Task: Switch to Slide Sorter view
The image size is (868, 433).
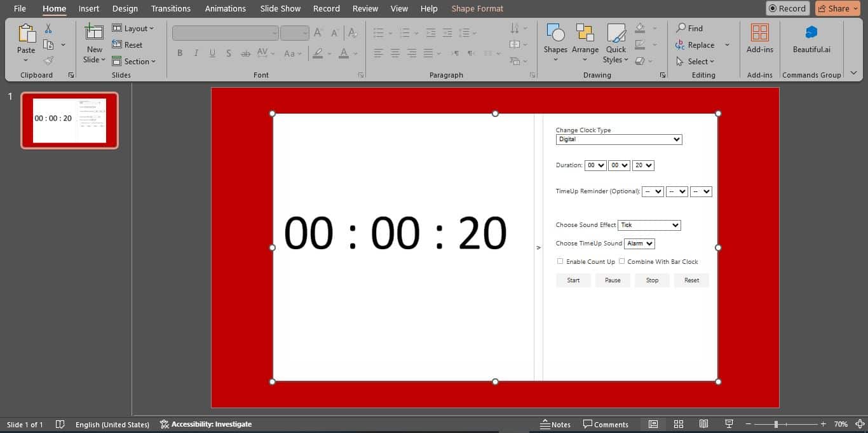Action: click(x=679, y=424)
